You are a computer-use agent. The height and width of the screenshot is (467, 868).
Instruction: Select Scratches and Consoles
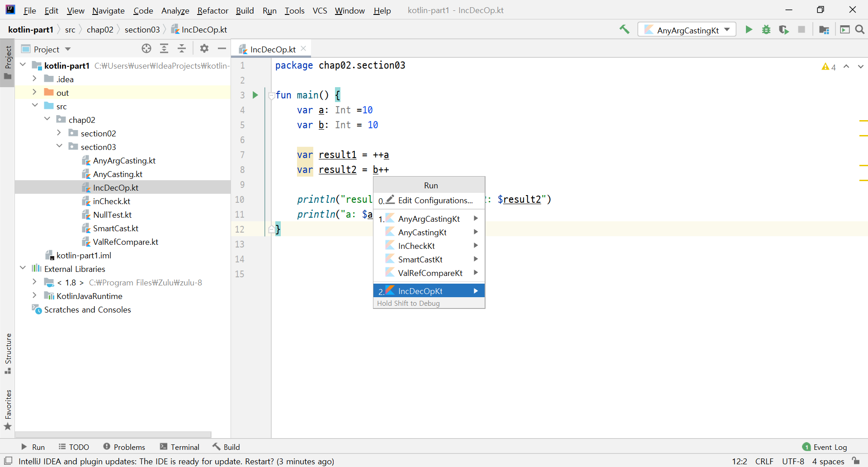pos(87,309)
